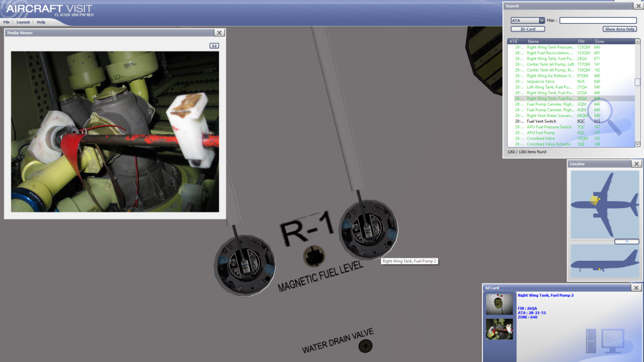The height and width of the screenshot is (362, 644).
Task: Click the X2 zoom button in Media Viewer
Action: click(x=214, y=45)
